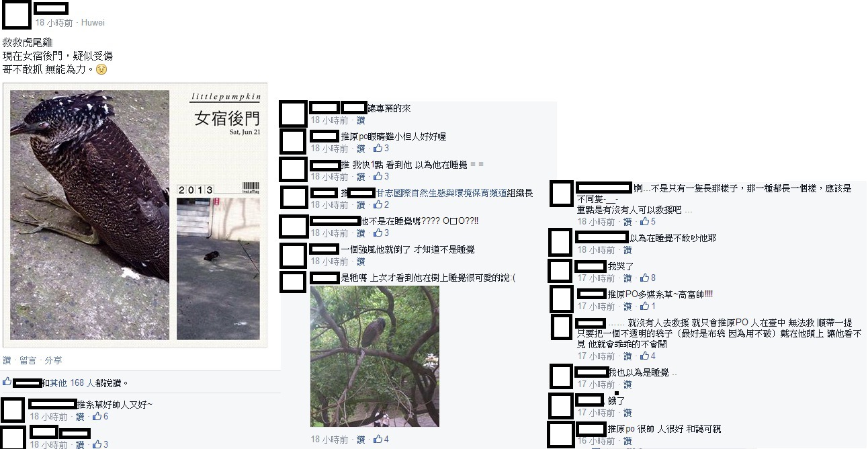Click thumbs-up on 布袋 rescue advice comment
The image size is (868, 449).
pyautogui.click(x=645, y=356)
